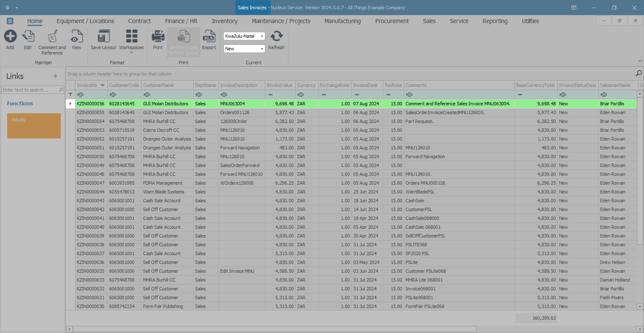Screen dimensions: 644x333
Task: Export the grid to XLS
Action: 209,36
